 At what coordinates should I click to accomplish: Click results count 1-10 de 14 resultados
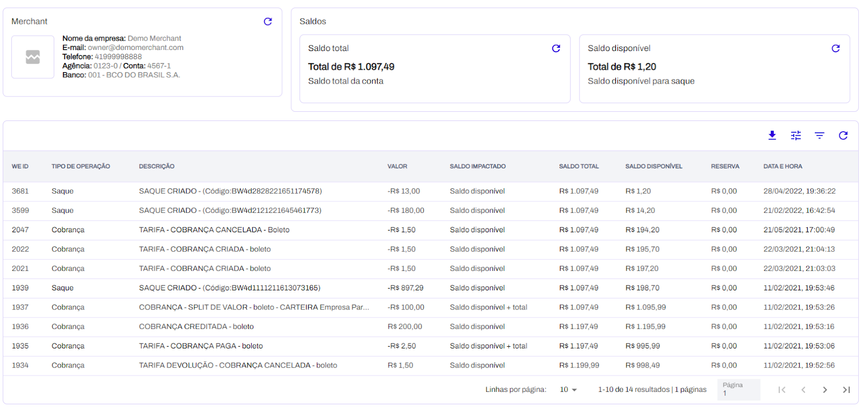point(634,390)
